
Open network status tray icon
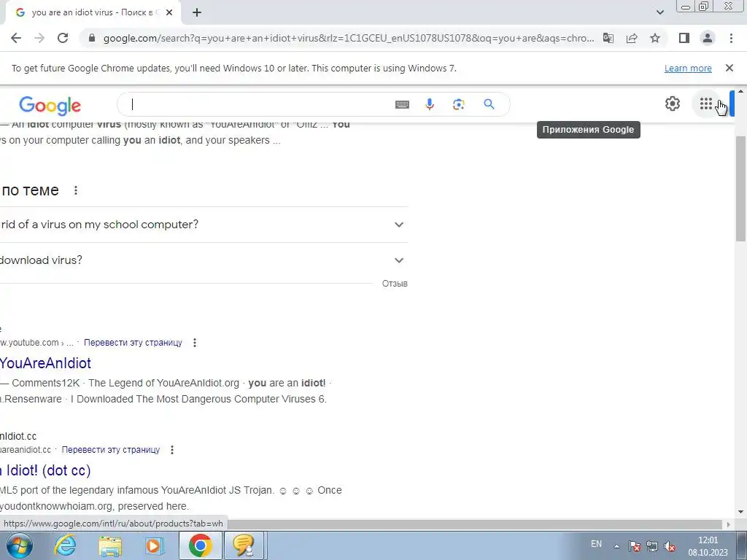651,546
